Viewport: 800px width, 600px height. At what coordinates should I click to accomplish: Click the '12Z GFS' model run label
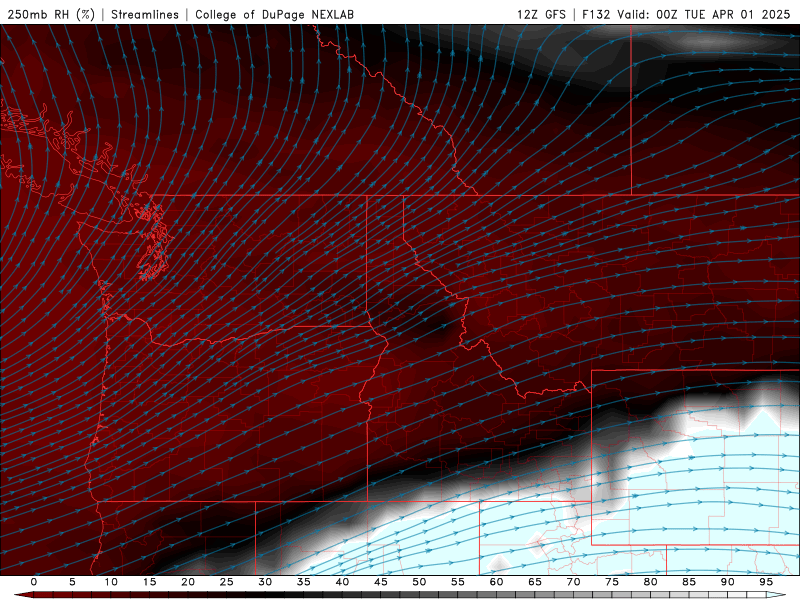pos(541,14)
